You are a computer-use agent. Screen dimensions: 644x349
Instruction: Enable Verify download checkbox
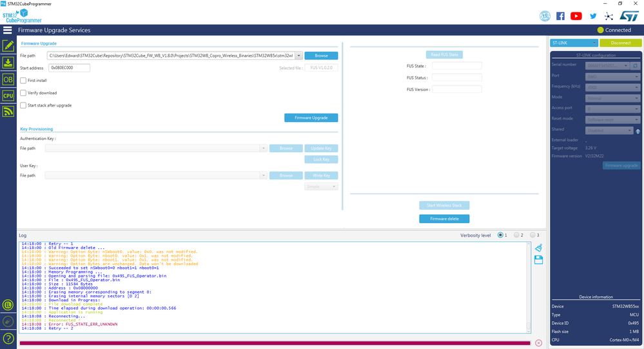click(x=23, y=93)
